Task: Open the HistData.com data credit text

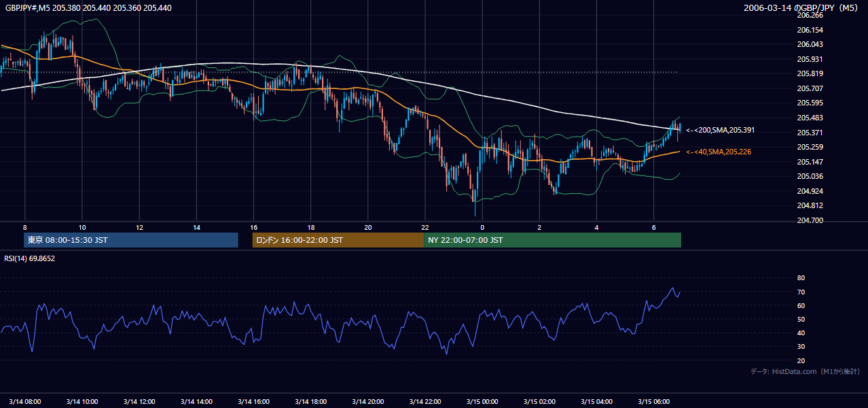Action: (805, 371)
